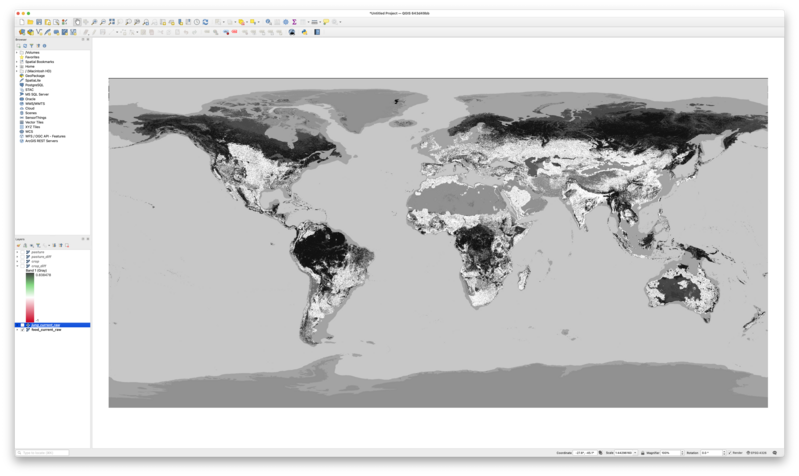Image resolution: width=799 pixels, height=476 pixels.
Task: Click the Zoom Full extent icon
Action: coord(111,21)
